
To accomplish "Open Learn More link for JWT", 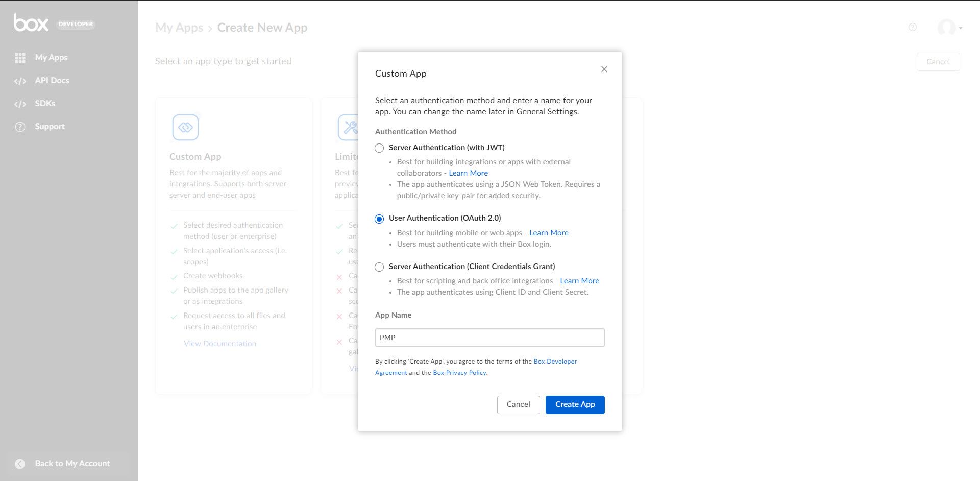I will [468, 173].
